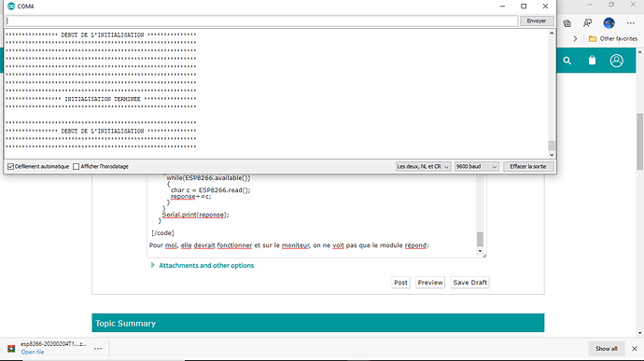Open browser collections icon

click(567, 23)
